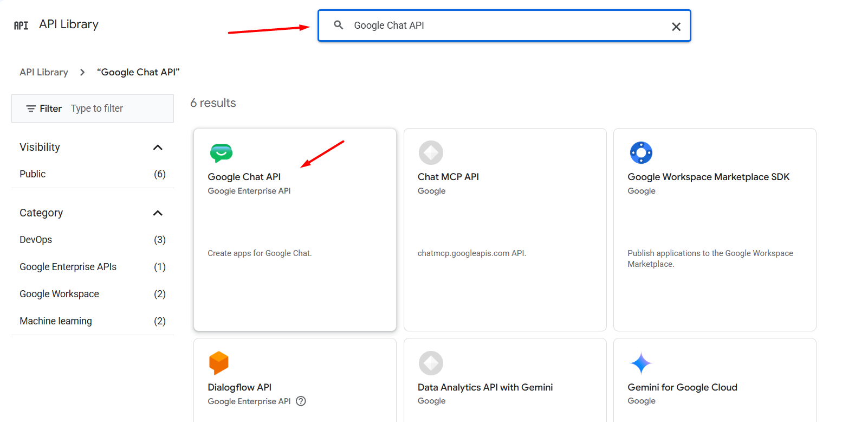The height and width of the screenshot is (422, 868).
Task: Open the Chat MCP API result title
Action: point(448,177)
